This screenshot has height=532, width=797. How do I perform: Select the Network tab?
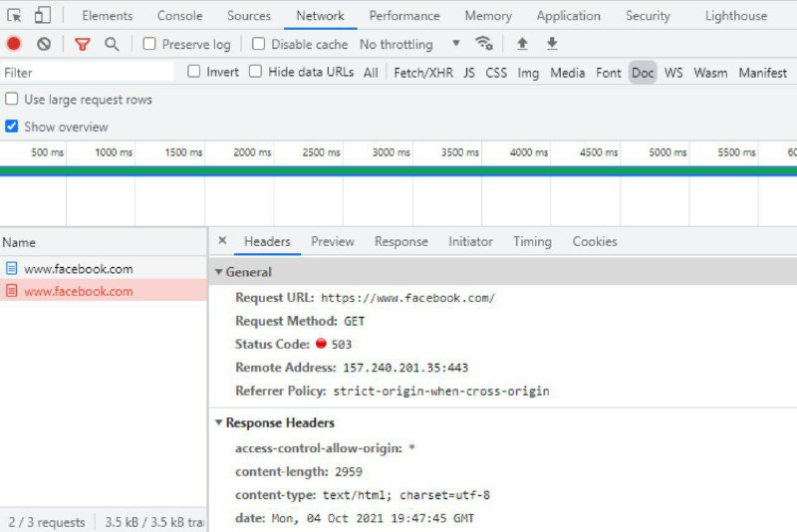(320, 16)
